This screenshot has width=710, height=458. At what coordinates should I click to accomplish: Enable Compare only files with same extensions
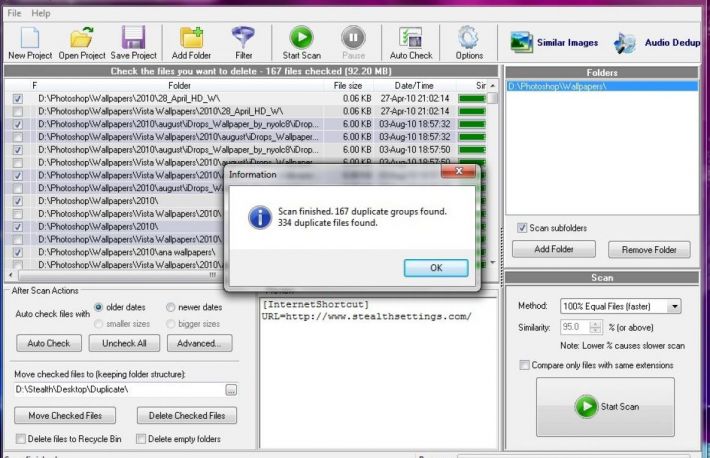(524, 365)
